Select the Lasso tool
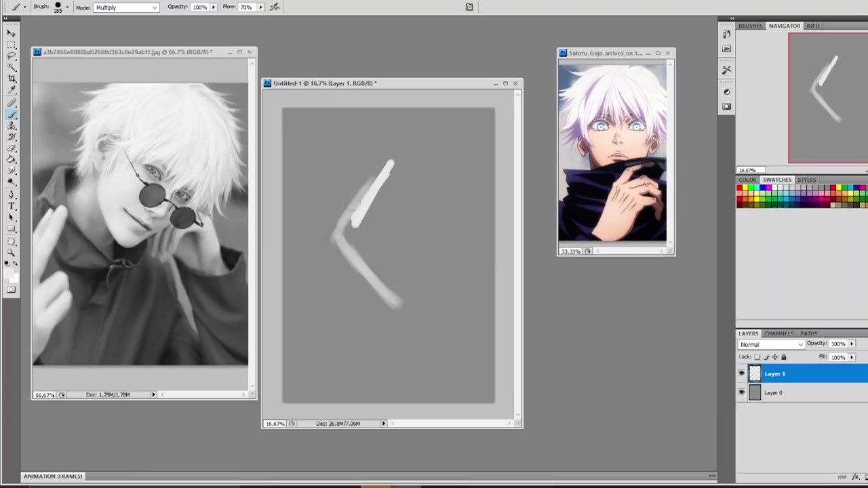Screen dimensions: 868x488 [12, 56]
